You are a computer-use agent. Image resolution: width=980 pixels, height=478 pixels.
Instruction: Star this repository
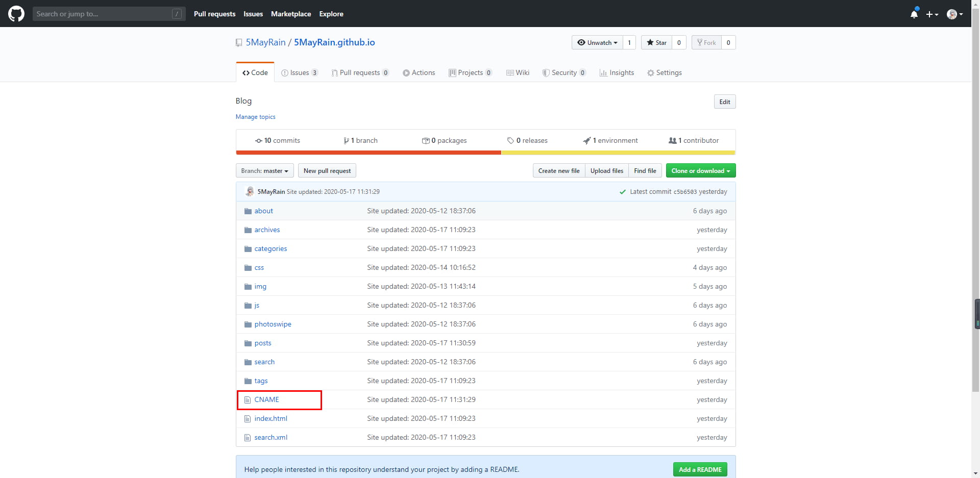point(656,43)
